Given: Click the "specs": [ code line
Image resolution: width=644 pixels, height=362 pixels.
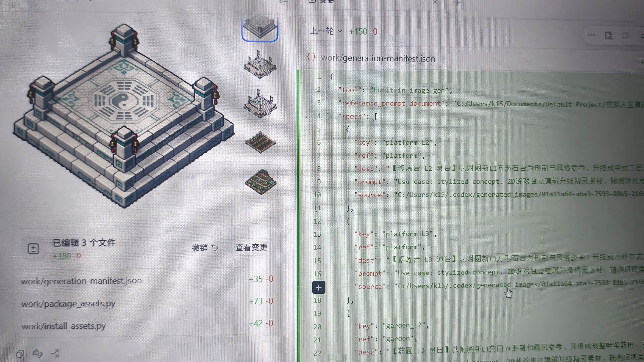Looking at the screenshot, I should (x=358, y=116).
